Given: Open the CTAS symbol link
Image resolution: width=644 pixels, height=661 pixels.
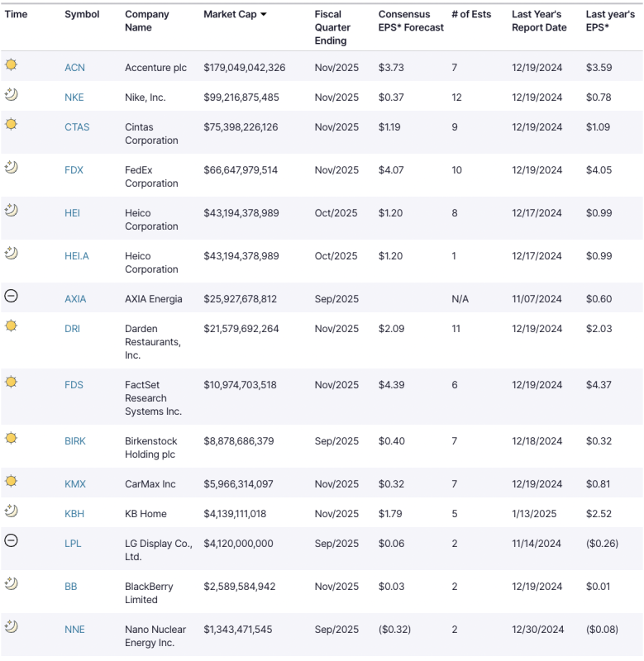Looking at the screenshot, I should click(x=77, y=127).
